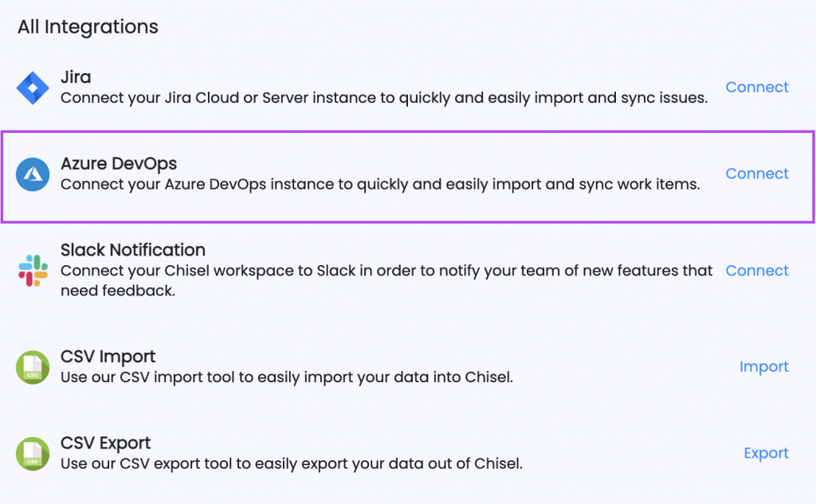This screenshot has height=504, width=816.
Task: Connect the Azure DevOps integration
Action: tap(757, 174)
